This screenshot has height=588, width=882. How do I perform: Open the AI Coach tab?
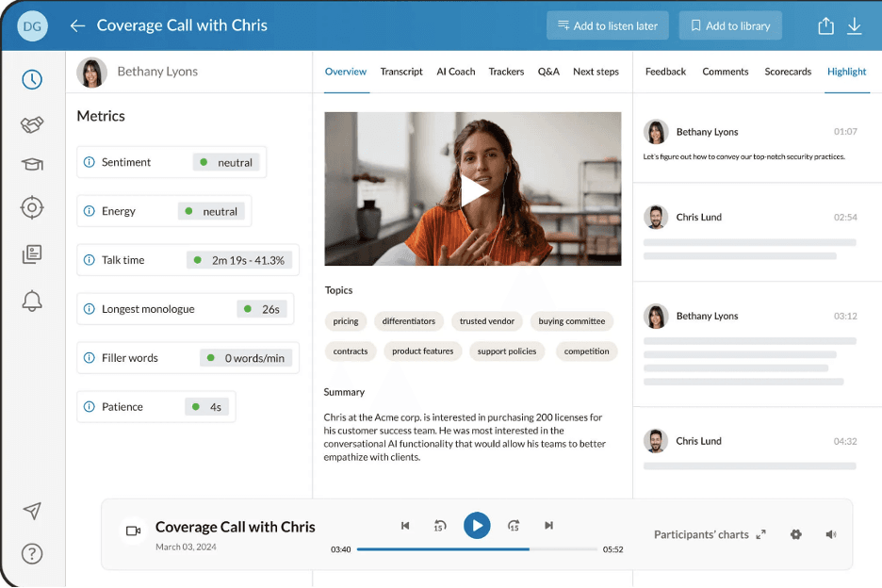pyautogui.click(x=455, y=71)
